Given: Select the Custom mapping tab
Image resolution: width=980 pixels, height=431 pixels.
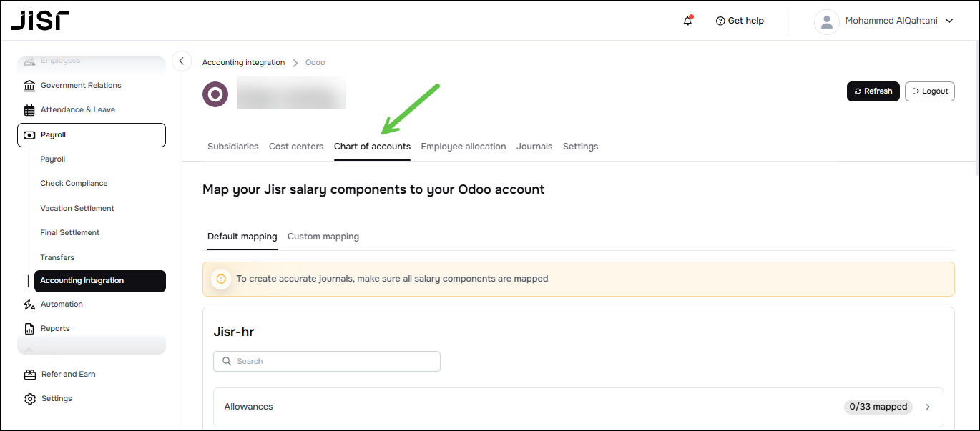Looking at the screenshot, I should coord(323,237).
